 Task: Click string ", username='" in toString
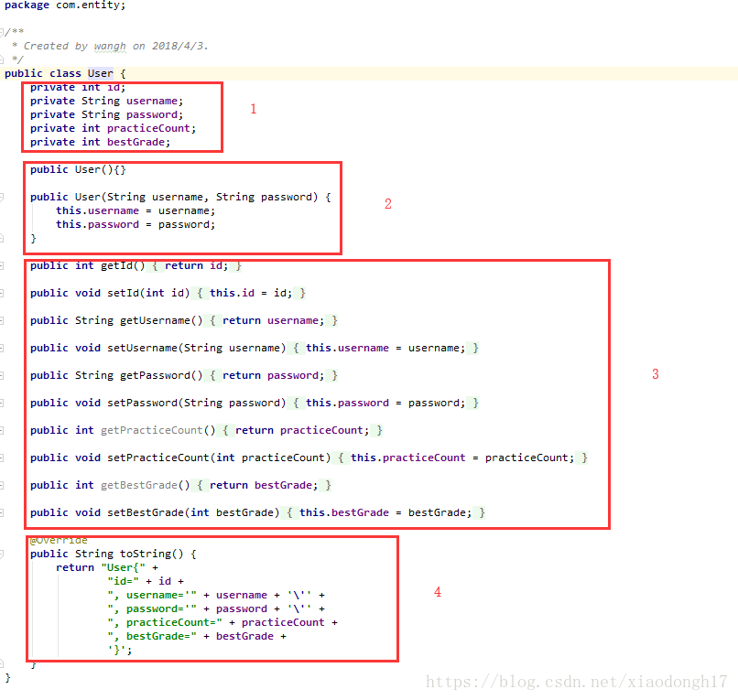tap(152, 595)
